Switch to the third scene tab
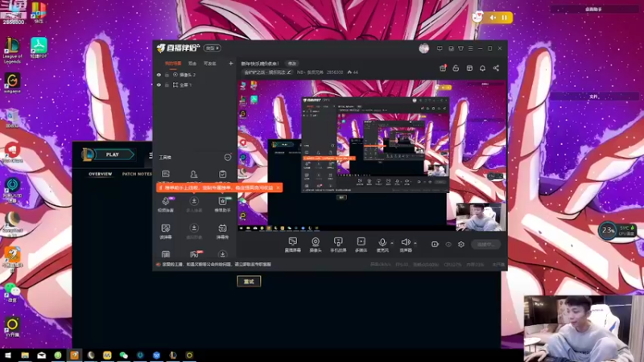This screenshot has height=362, width=644. click(210, 64)
